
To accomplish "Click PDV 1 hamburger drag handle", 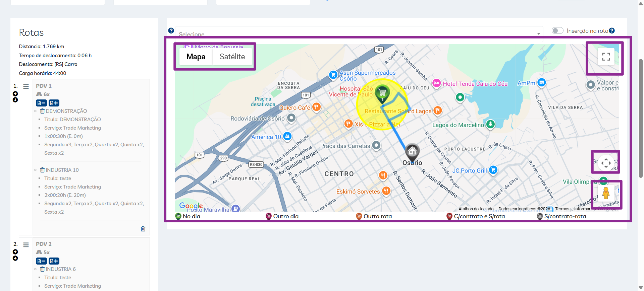I will pos(26,86).
